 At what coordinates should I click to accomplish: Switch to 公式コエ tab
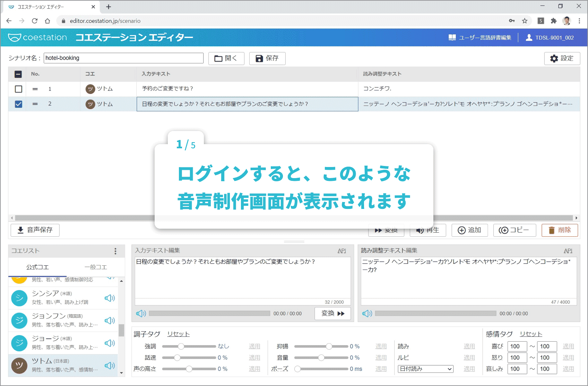pyautogui.click(x=37, y=267)
